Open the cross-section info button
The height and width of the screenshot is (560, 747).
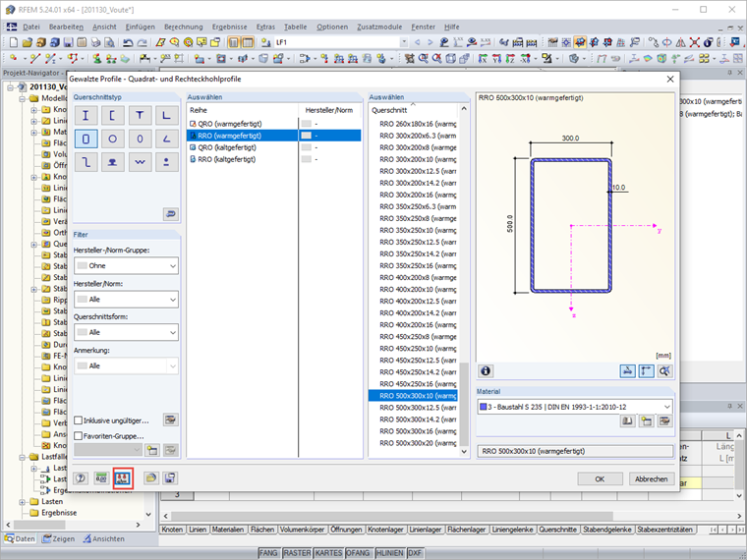point(486,371)
